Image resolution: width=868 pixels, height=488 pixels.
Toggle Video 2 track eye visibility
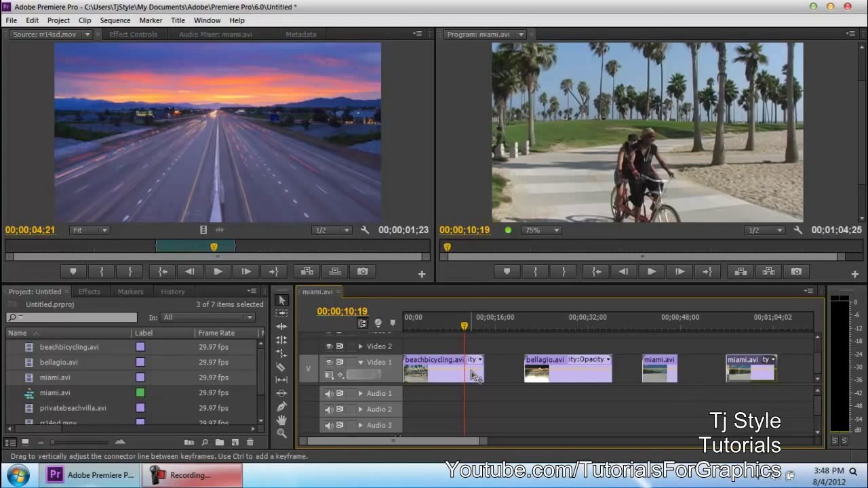click(x=329, y=346)
